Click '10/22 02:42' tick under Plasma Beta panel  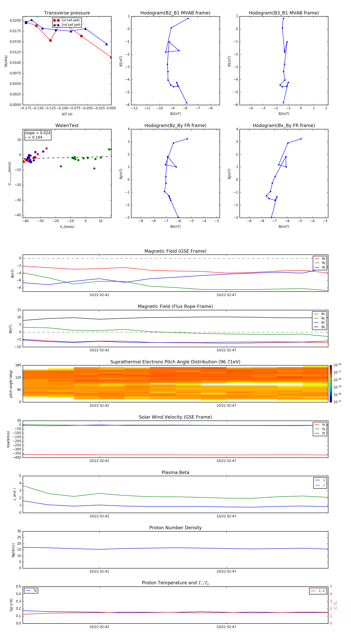click(x=99, y=516)
